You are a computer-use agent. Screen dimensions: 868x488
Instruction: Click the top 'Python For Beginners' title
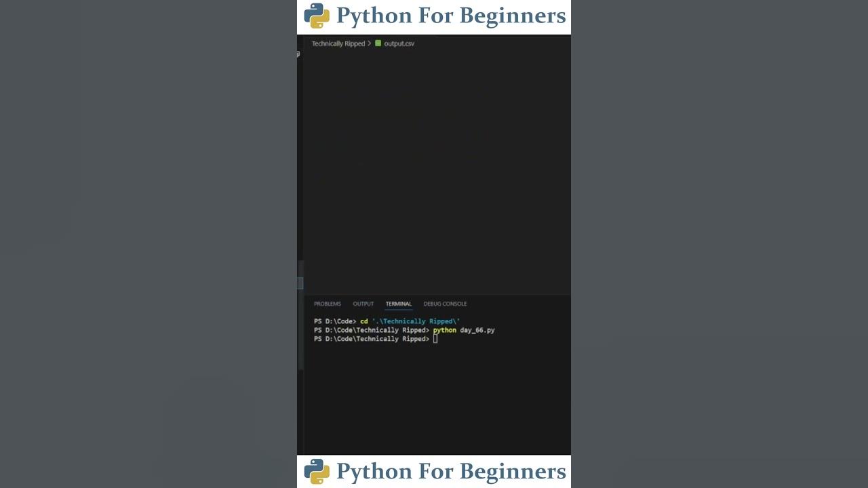[x=451, y=16]
